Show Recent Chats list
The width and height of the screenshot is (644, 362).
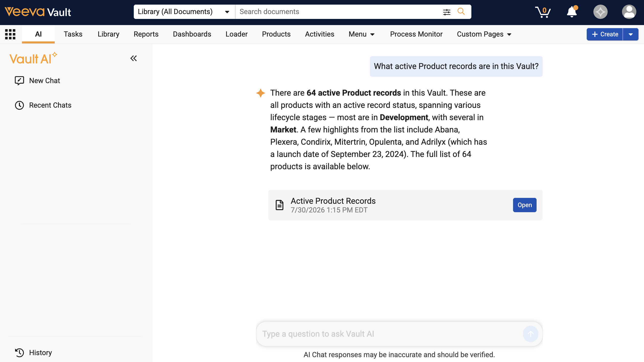click(x=50, y=105)
